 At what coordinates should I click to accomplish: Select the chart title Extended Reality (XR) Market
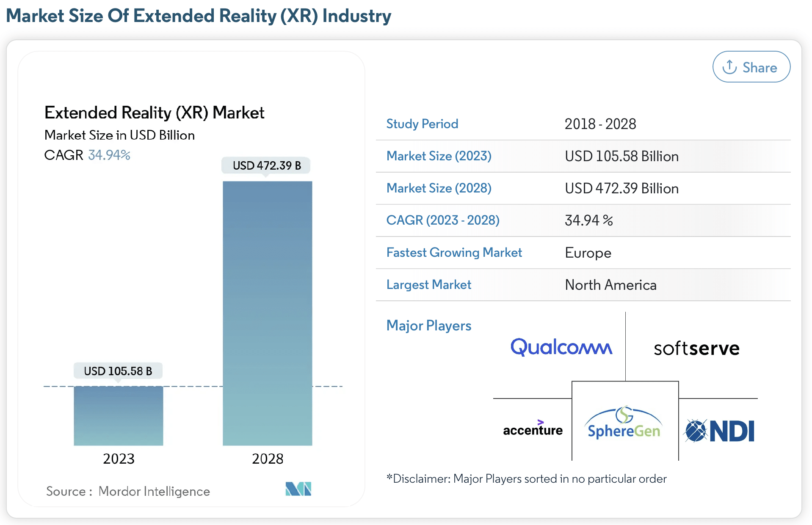pyautogui.click(x=154, y=113)
